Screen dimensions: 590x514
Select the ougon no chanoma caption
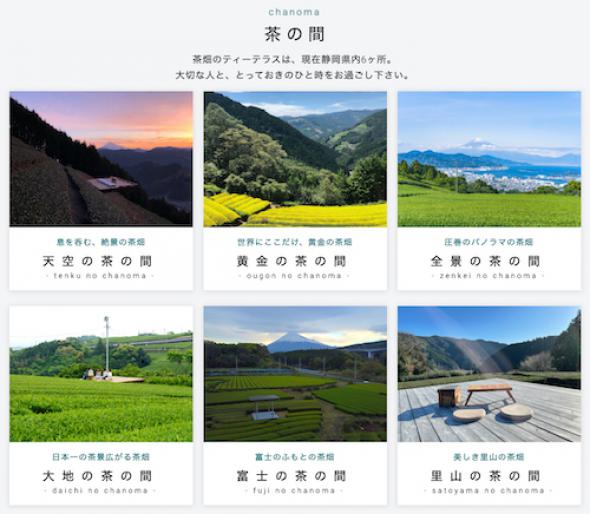pyautogui.click(x=294, y=276)
